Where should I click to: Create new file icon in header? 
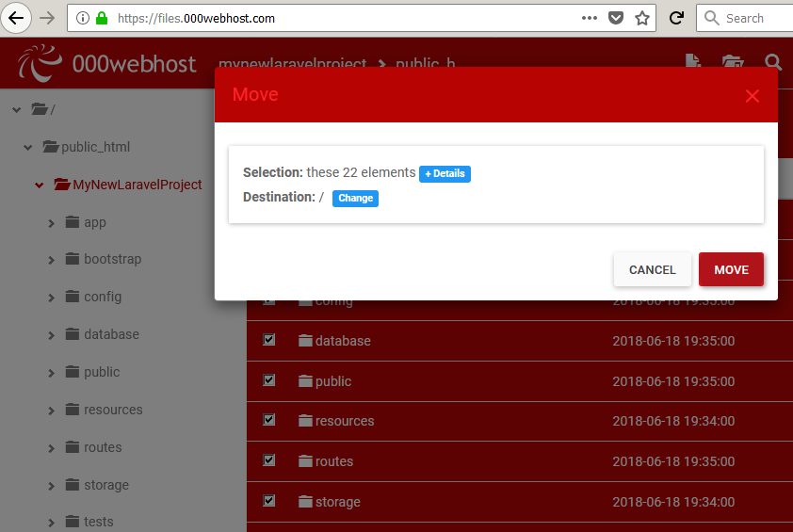693,62
